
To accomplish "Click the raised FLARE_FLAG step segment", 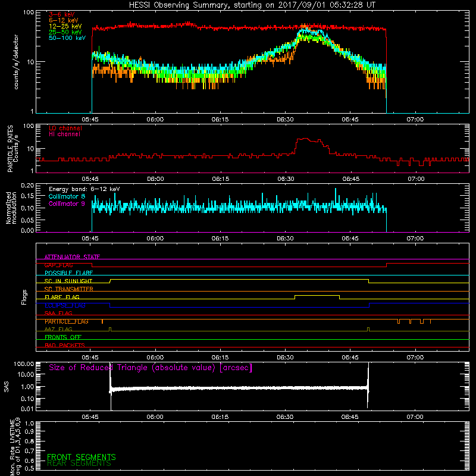I will pos(317,295).
